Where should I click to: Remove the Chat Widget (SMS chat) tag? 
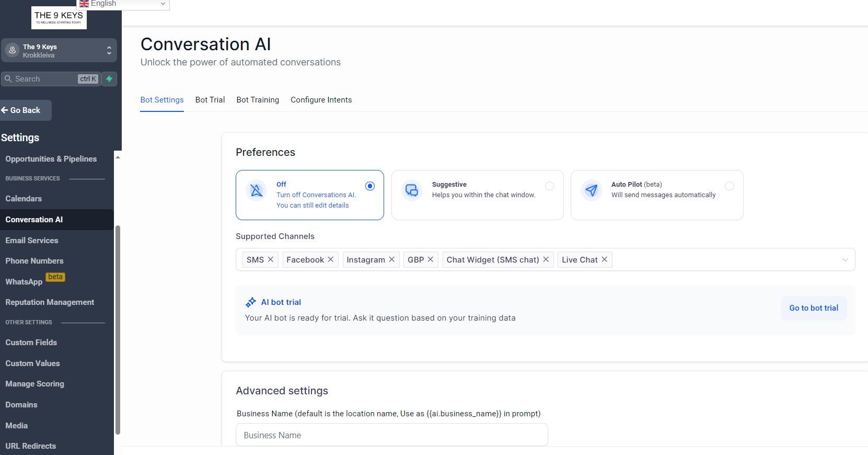click(x=546, y=259)
